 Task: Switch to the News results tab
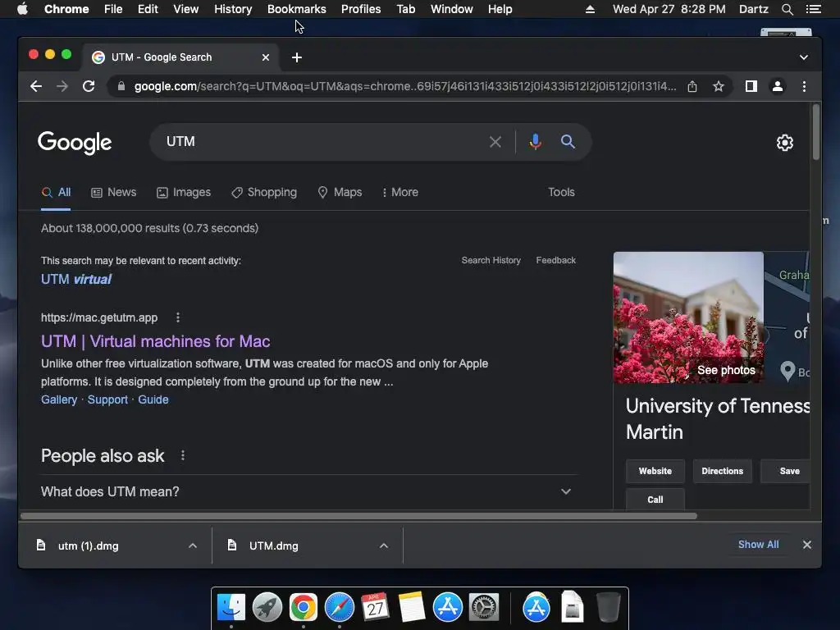[113, 192]
